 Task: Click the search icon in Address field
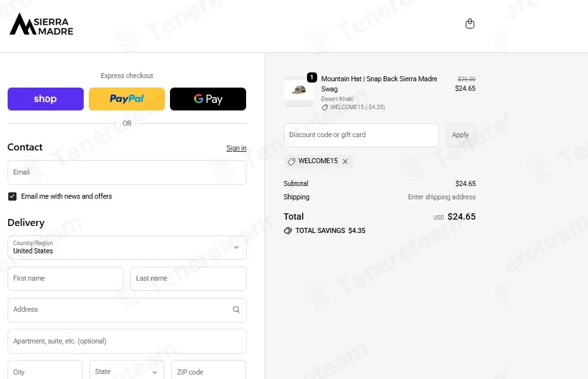click(x=236, y=310)
